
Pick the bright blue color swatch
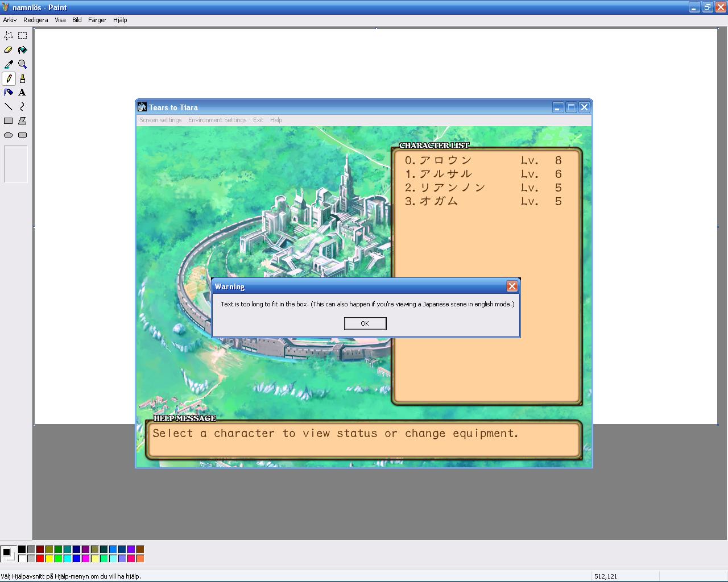click(76, 558)
